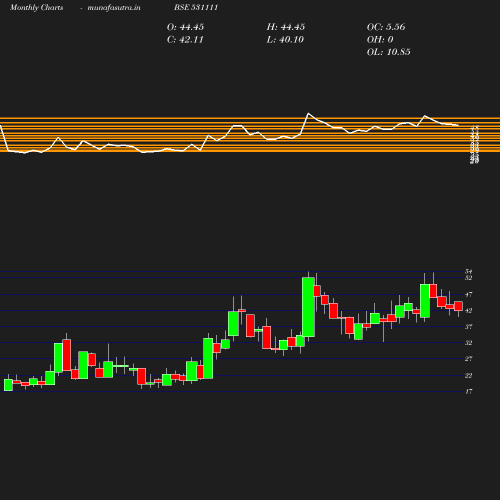Viewport: 500px width, 500px height.
Task: Click the price axis label 32
Action: pos(469,343)
